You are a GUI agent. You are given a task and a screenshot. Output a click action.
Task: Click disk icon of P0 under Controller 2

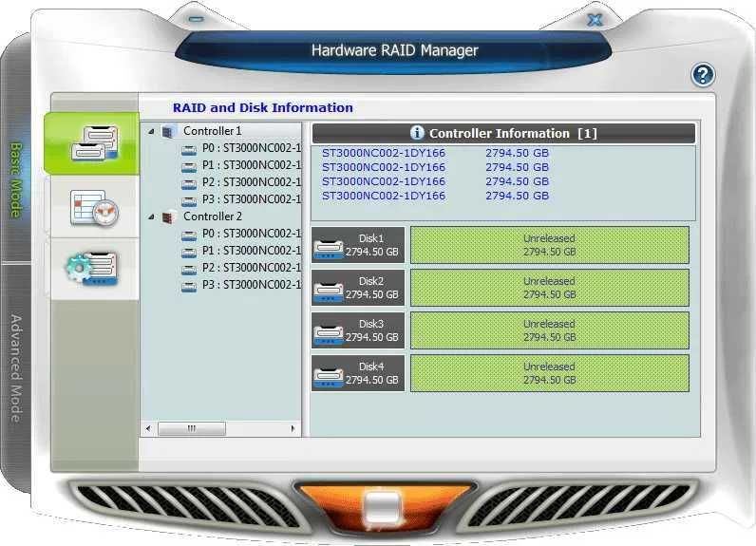click(x=189, y=235)
